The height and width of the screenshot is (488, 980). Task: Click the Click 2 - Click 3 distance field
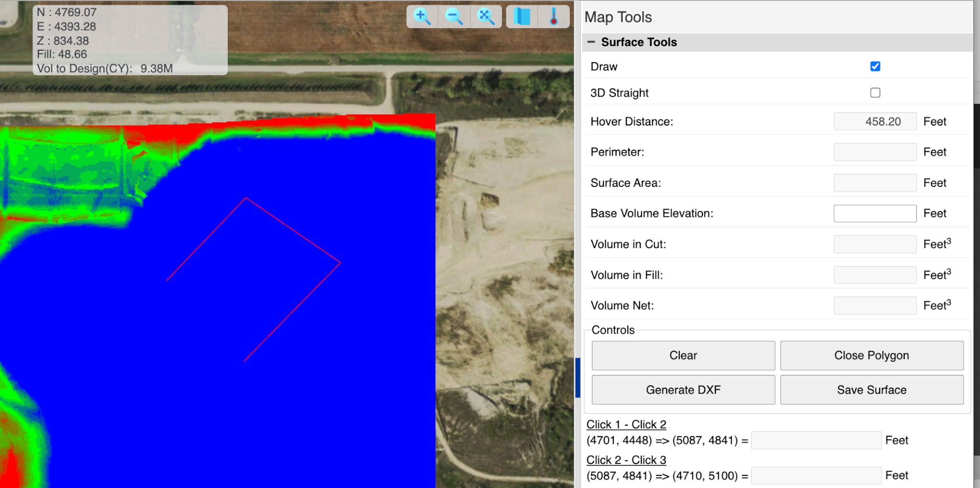(816, 476)
